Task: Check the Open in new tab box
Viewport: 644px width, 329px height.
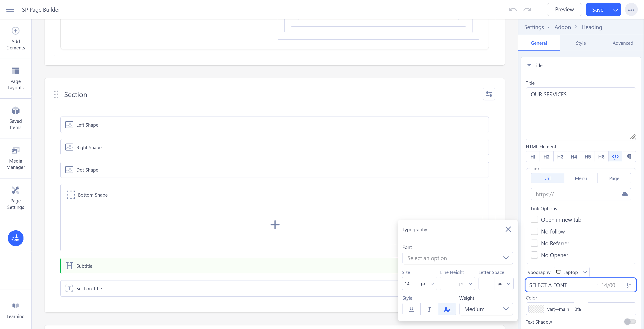Action: tap(534, 219)
